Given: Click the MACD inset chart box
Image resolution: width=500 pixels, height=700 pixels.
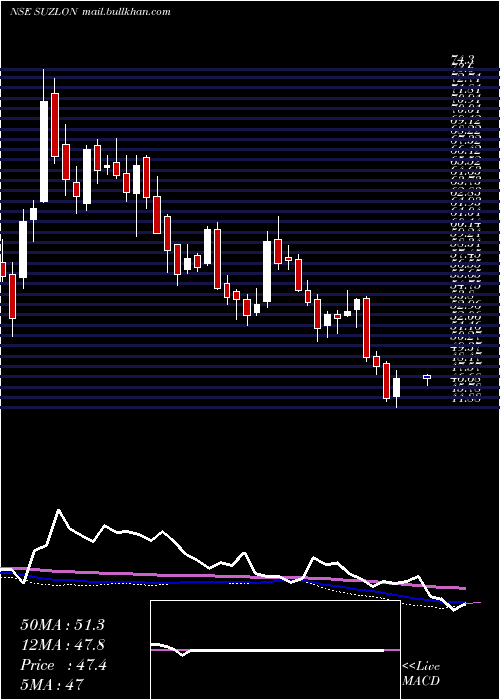Looking at the screenshot, I should tap(275, 650).
